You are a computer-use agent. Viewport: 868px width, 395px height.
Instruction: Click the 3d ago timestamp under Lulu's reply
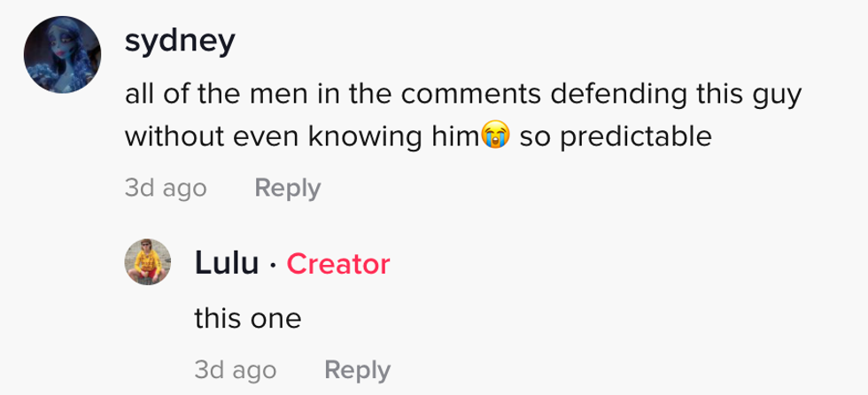pos(235,369)
